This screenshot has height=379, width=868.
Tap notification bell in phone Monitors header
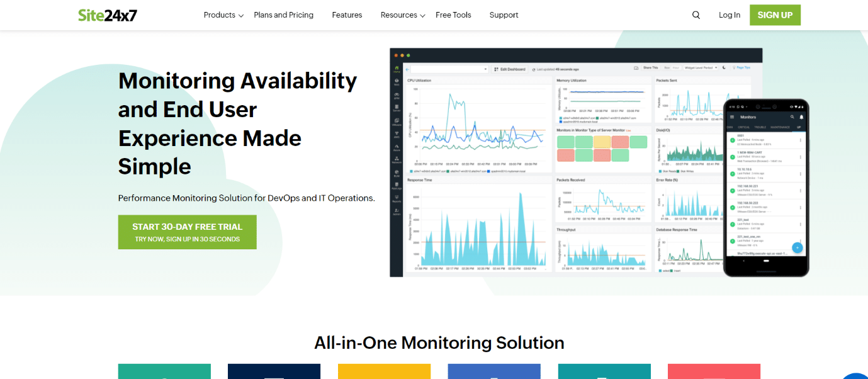point(801,117)
